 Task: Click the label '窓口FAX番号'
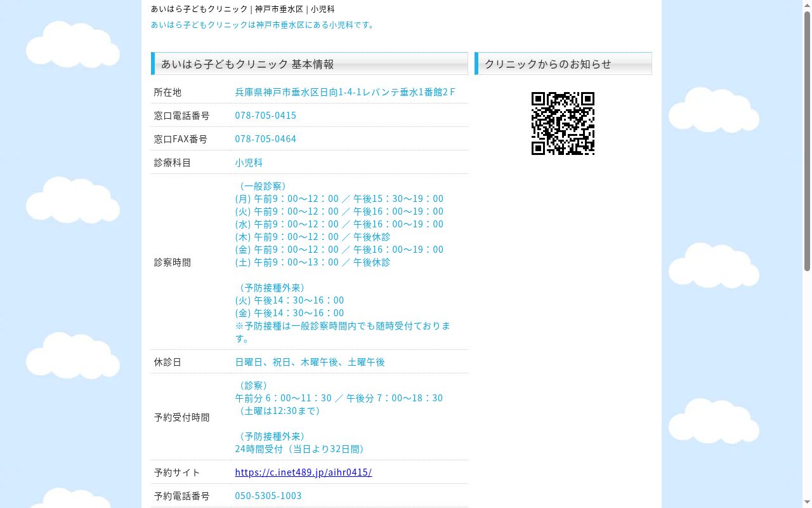pyautogui.click(x=181, y=139)
